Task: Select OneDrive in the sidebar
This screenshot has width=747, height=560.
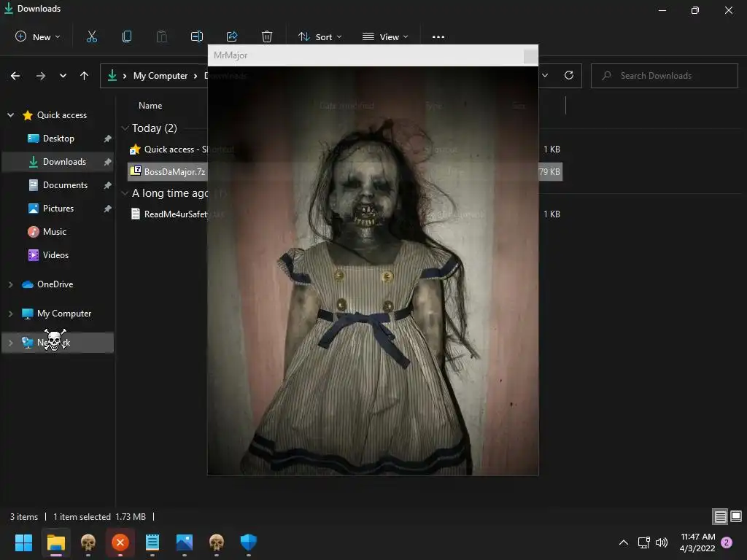Action: (x=55, y=284)
